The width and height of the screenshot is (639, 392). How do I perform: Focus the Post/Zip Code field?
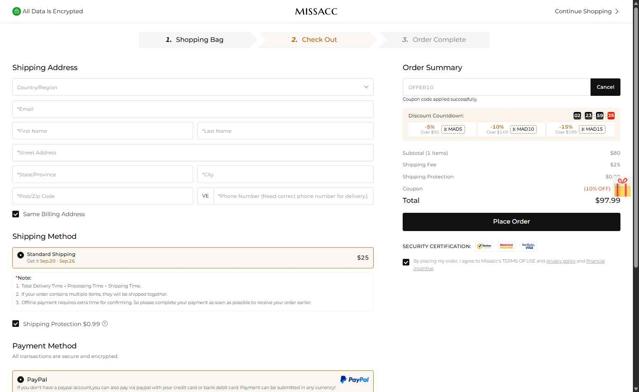click(103, 196)
